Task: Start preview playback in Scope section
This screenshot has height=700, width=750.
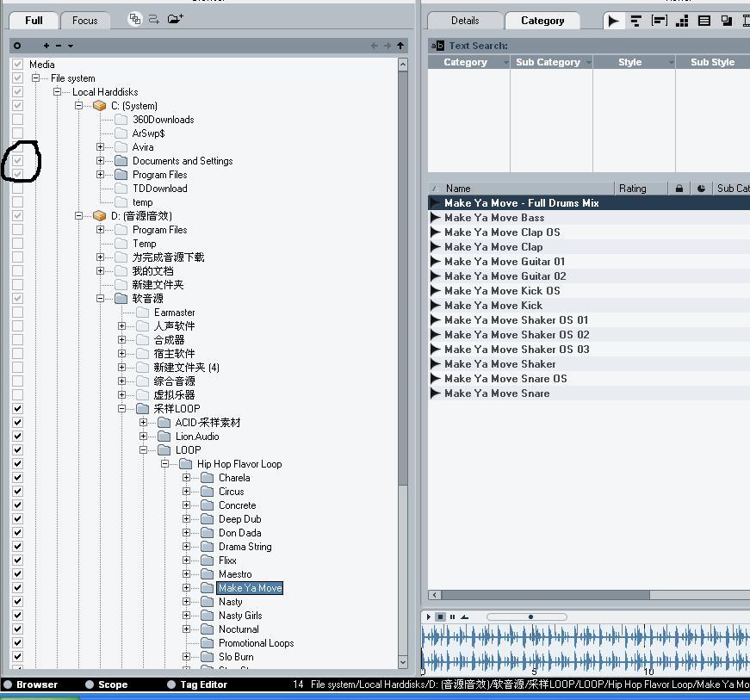Action: tap(428, 616)
